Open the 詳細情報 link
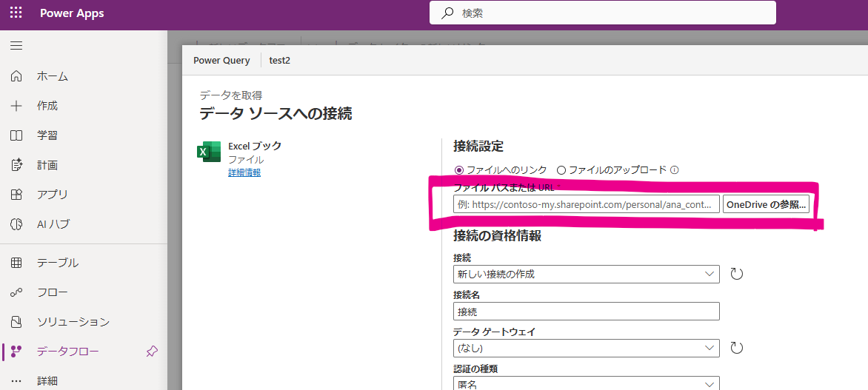The height and width of the screenshot is (390, 868). [x=244, y=172]
